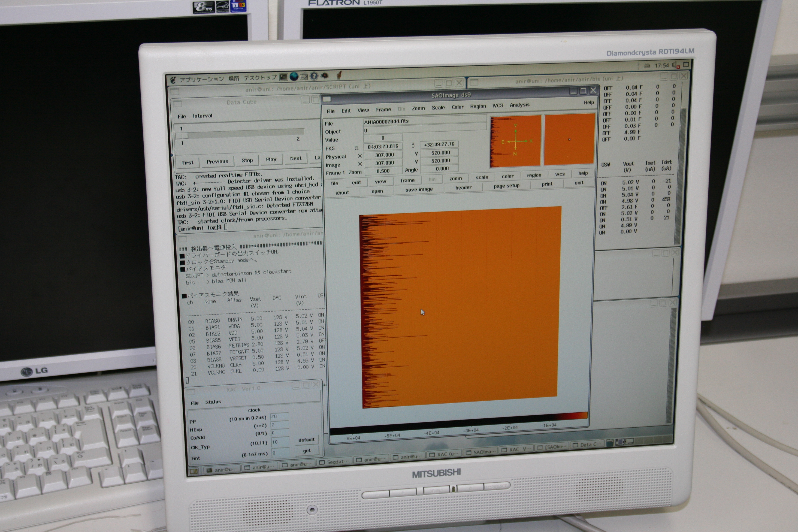Click the PP input field showing 20 in XAC

[x=280, y=416]
